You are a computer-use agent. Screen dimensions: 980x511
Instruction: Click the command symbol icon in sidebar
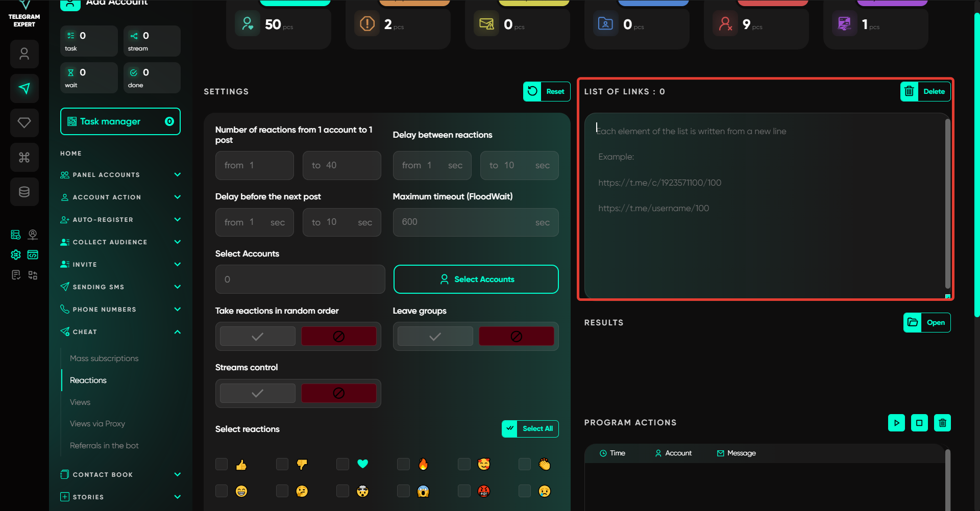pyautogui.click(x=24, y=157)
